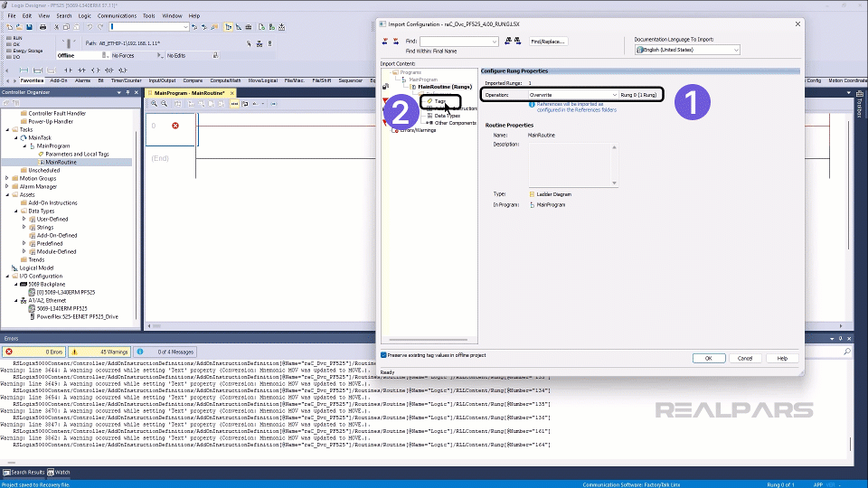Screen dimensions: 868x488
Task: Click the Save floppy disk icon
Action: (29, 26)
